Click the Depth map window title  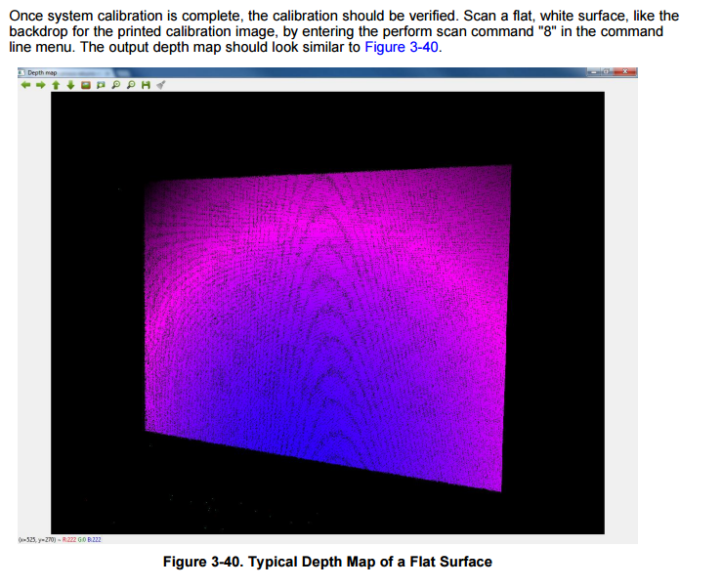pyautogui.click(x=42, y=73)
